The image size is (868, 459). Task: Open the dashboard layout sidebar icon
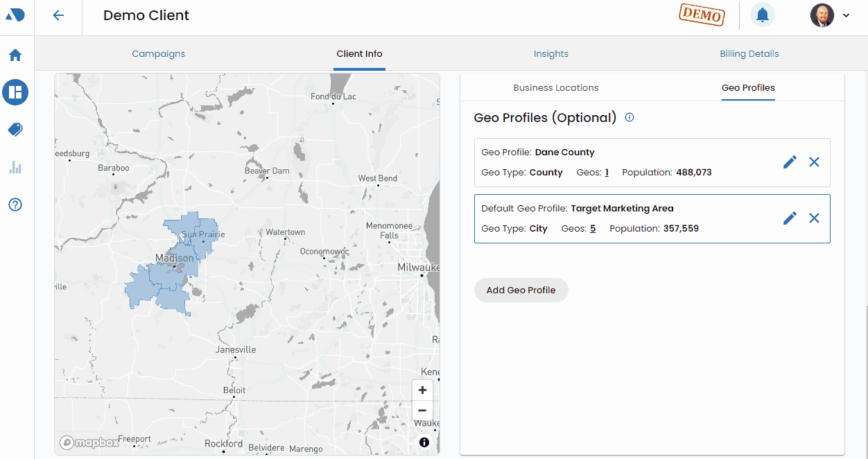[x=15, y=92]
